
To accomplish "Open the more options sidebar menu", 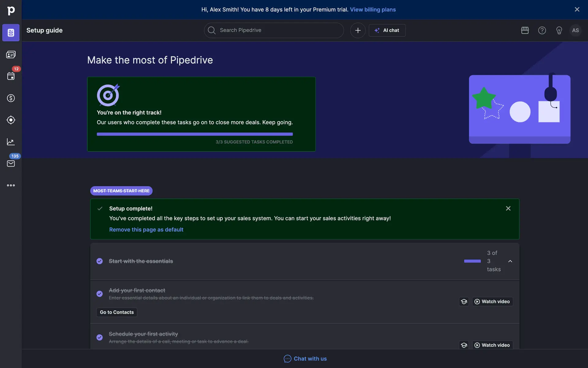I will [x=11, y=185].
